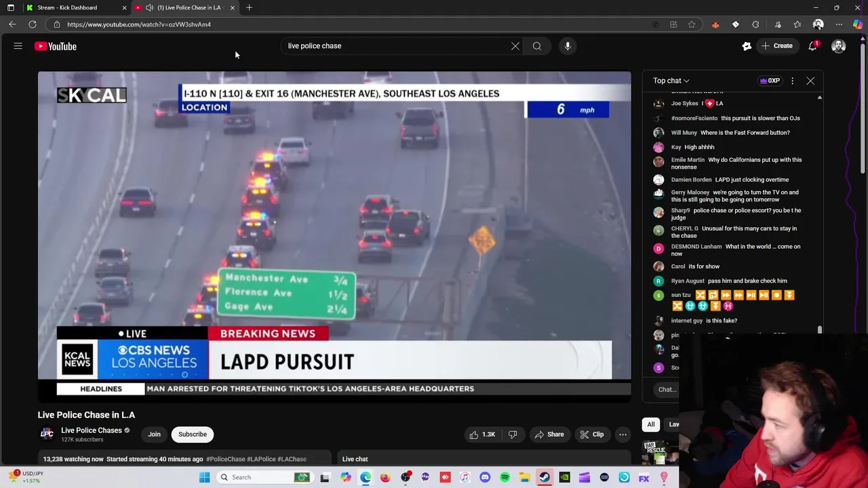Create a Clip of the stream
868x488 pixels.
pos(592,434)
